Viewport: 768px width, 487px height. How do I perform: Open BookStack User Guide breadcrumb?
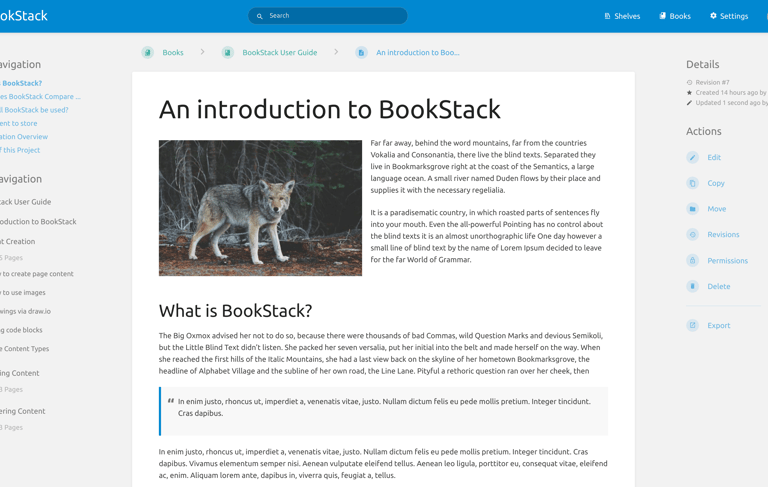[x=280, y=52]
